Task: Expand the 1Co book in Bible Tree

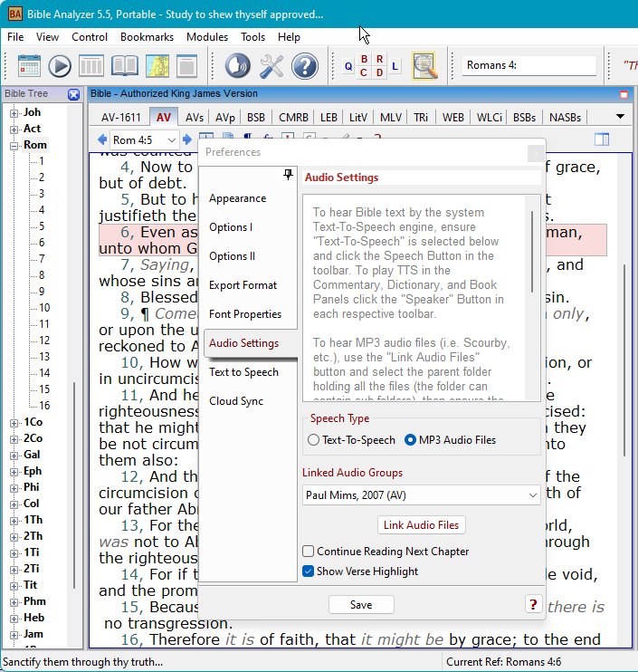Action: 14,422
